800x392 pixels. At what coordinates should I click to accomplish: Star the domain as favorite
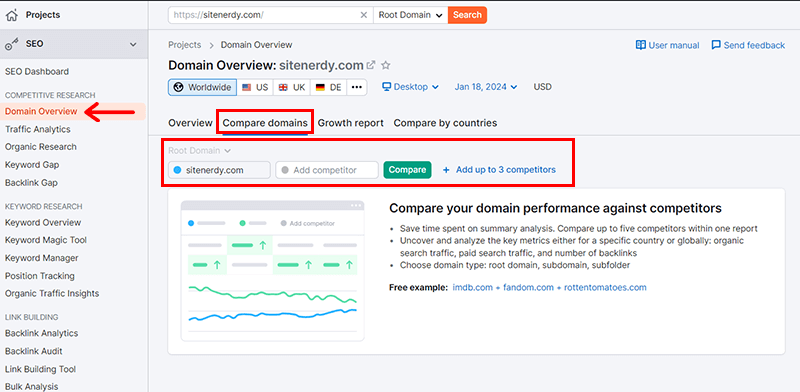tap(386, 65)
